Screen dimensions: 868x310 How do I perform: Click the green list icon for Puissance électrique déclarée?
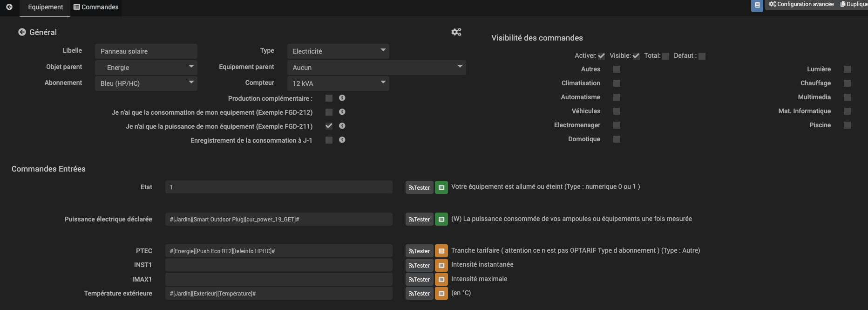441,219
